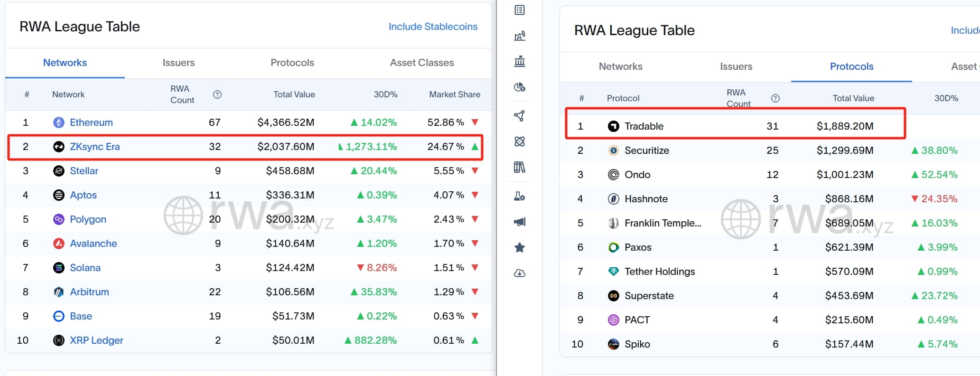Select the pie chart dollar sidebar icon

[520, 87]
